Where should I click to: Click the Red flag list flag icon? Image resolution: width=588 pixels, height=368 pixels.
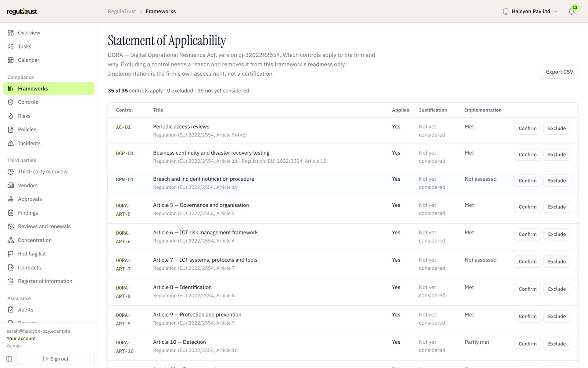(11, 254)
